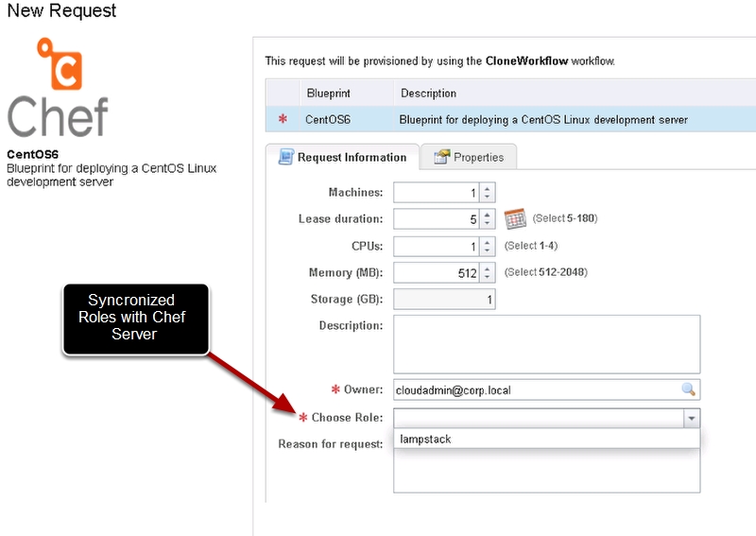The height and width of the screenshot is (536, 756).
Task: Click the Properties tab icon
Action: [441, 157]
